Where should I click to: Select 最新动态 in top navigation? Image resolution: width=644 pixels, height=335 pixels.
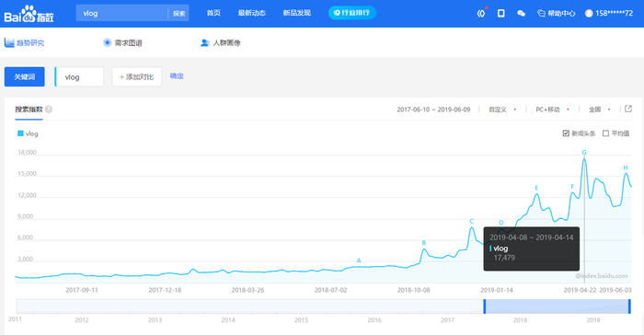tap(252, 13)
